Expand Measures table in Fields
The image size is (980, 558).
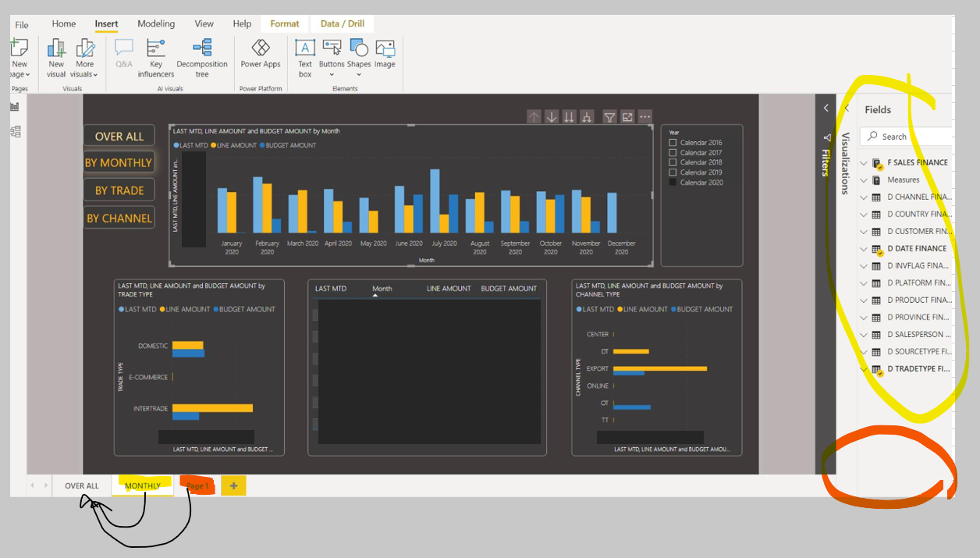[864, 180]
